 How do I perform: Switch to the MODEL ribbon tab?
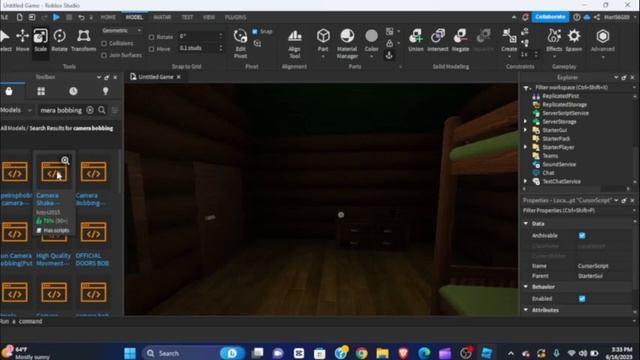pyautogui.click(x=134, y=17)
